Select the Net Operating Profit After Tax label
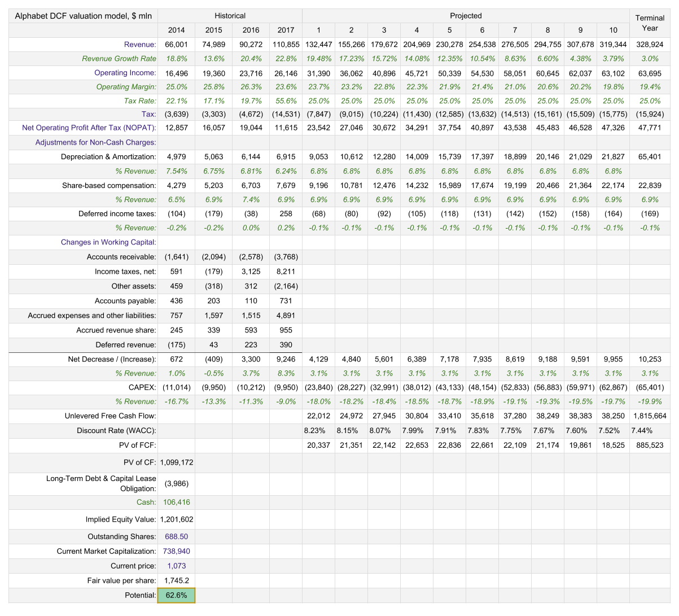679x616 pixels. [89, 128]
